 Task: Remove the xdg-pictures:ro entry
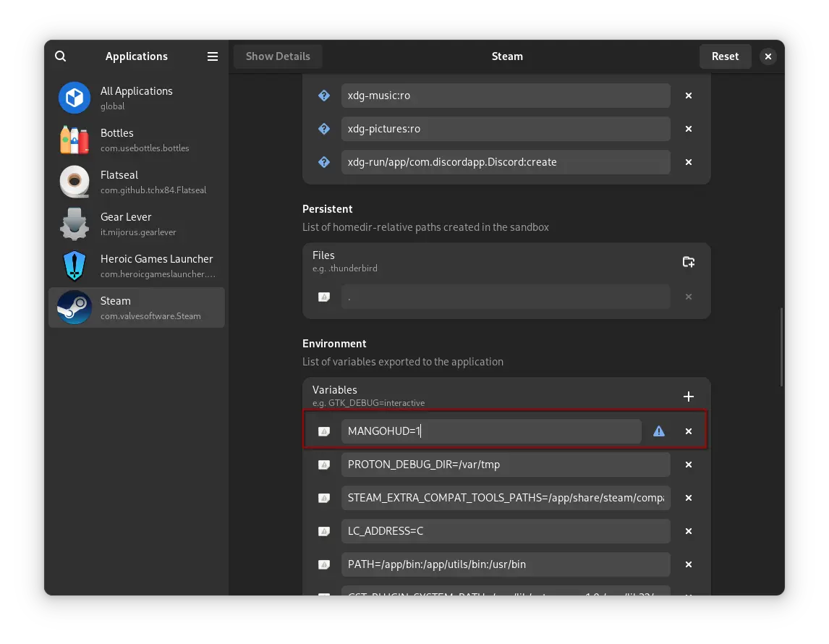click(689, 129)
